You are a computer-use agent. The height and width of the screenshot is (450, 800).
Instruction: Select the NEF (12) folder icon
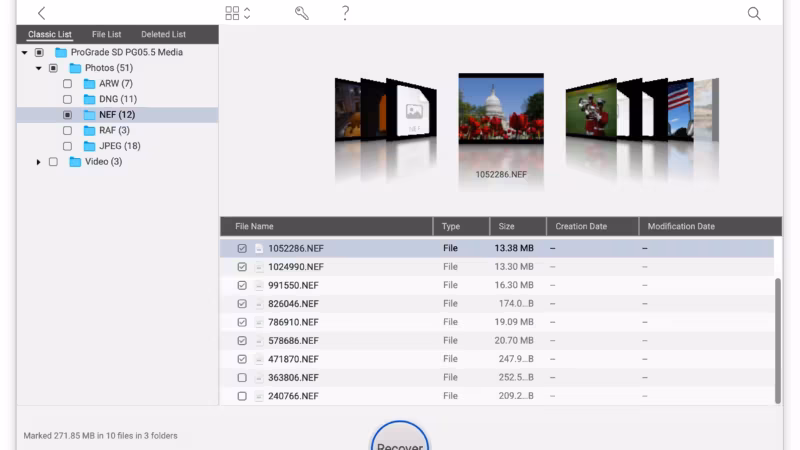point(89,115)
